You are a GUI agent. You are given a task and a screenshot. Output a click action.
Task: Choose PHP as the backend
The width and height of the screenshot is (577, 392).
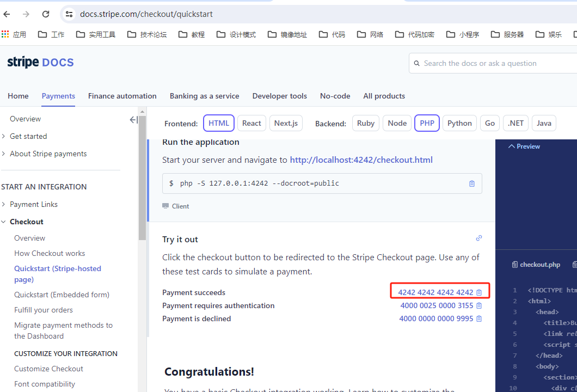pos(427,123)
